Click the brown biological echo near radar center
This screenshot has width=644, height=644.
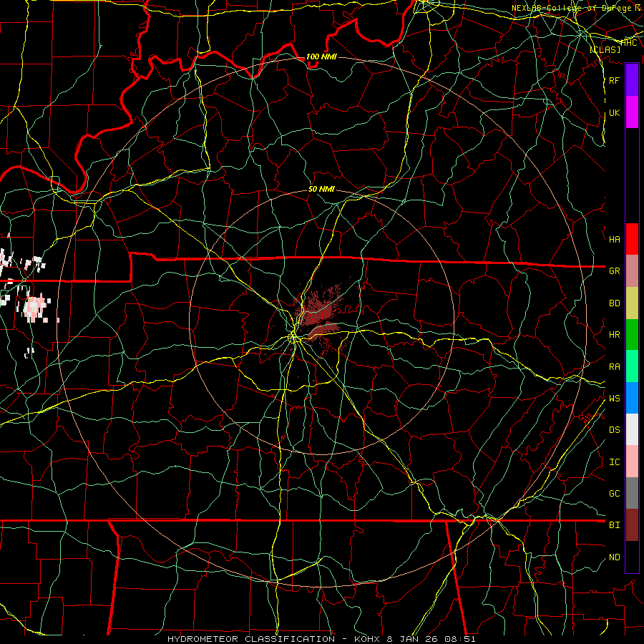[318, 314]
